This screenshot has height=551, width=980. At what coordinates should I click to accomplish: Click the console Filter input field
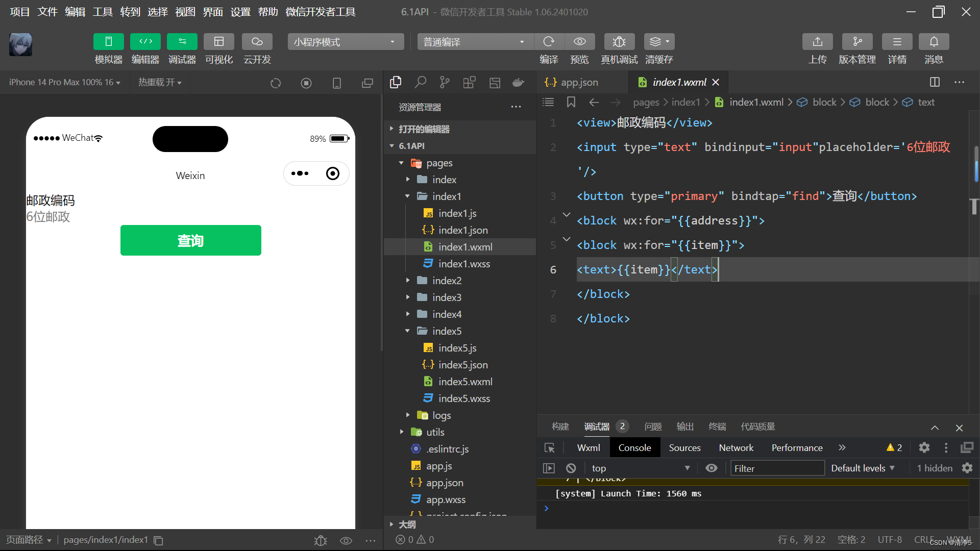[x=777, y=468]
